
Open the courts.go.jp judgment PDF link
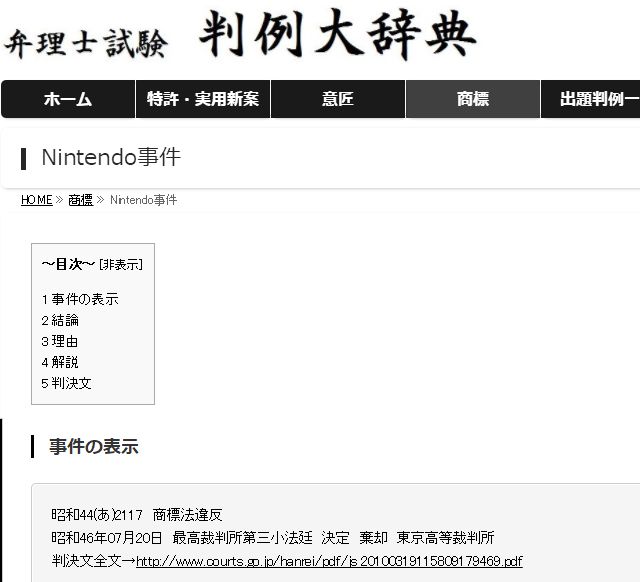pyautogui.click(x=329, y=561)
